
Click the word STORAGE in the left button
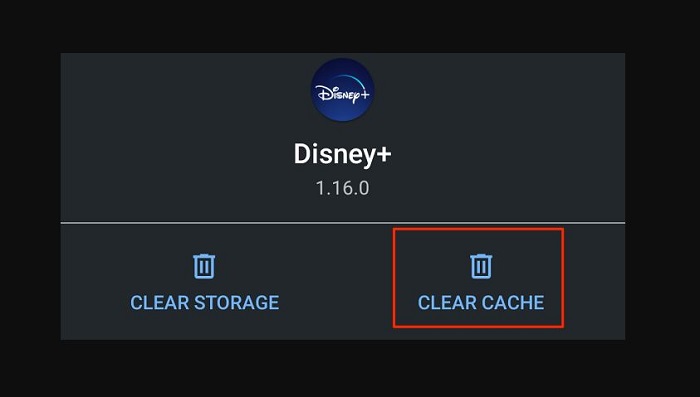(237, 303)
